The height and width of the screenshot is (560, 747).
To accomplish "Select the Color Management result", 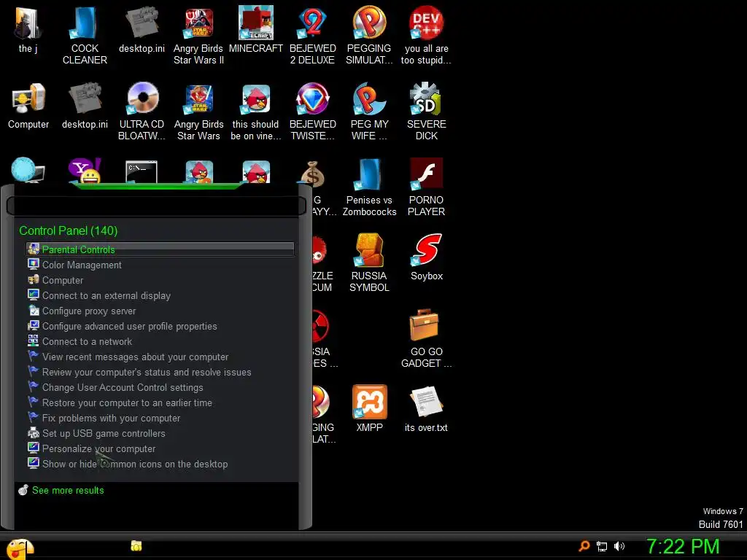I will click(x=160, y=265).
